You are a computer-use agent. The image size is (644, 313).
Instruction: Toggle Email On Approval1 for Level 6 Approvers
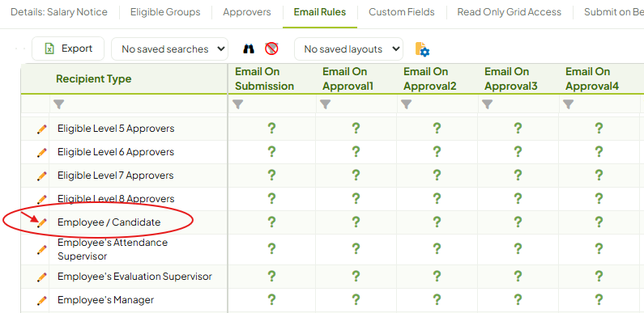[x=356, y=152]
